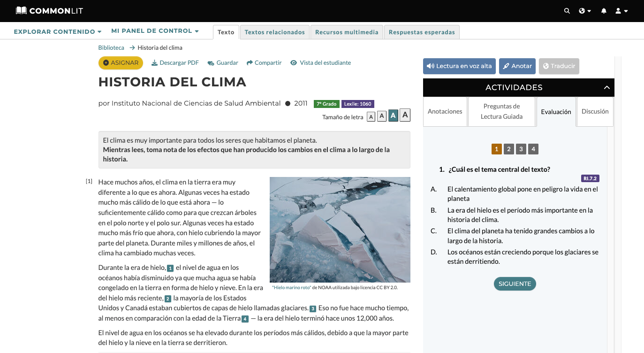Screen dimensions: 644x353
Task: Open the Preguntas de Lectura Guiada tab
Action: pos(501,112)
